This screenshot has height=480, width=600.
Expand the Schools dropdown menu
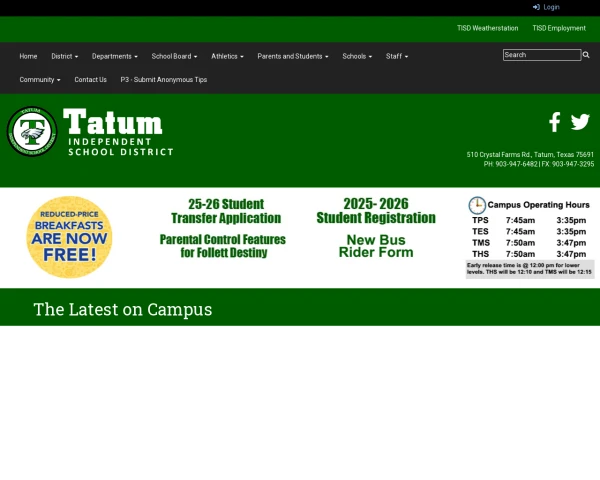tap(357, 56)
